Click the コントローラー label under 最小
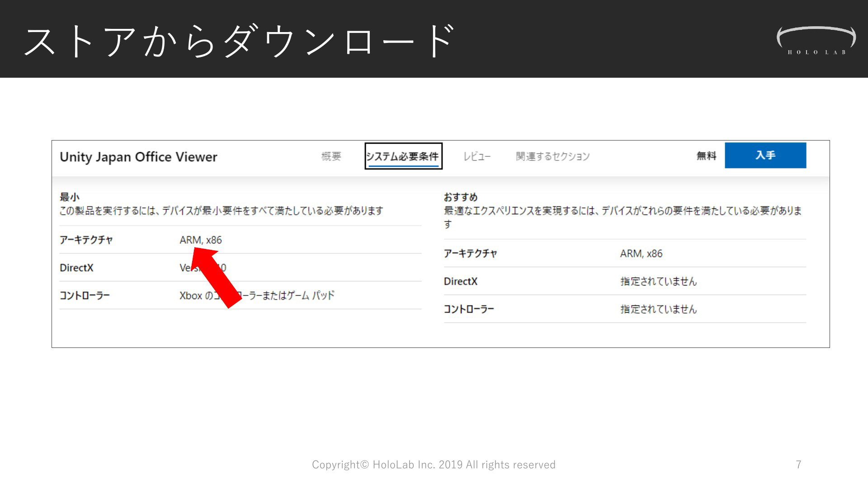This screenshot has width=868, height=488. point(85,296)
